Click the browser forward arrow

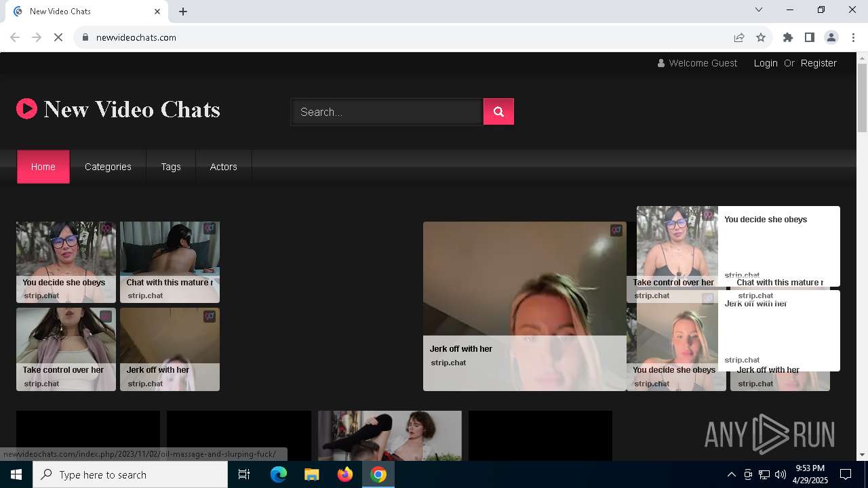pyautogui.click(x=37, y=37)
